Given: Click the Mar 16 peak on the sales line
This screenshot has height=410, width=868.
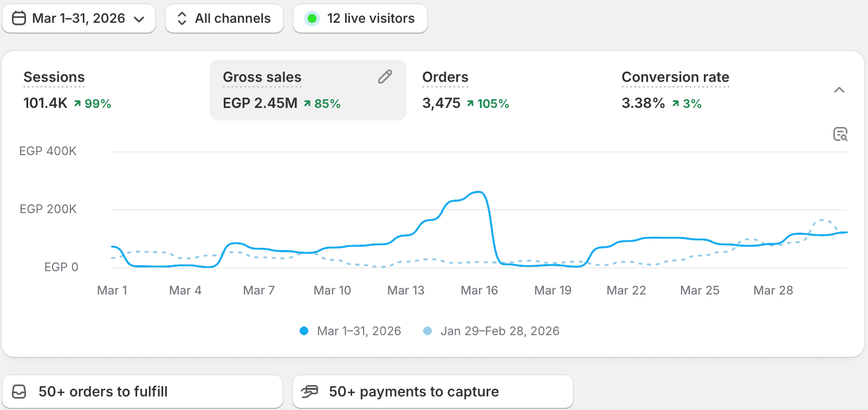Looking at the screenshot, I should coord(478,192).
